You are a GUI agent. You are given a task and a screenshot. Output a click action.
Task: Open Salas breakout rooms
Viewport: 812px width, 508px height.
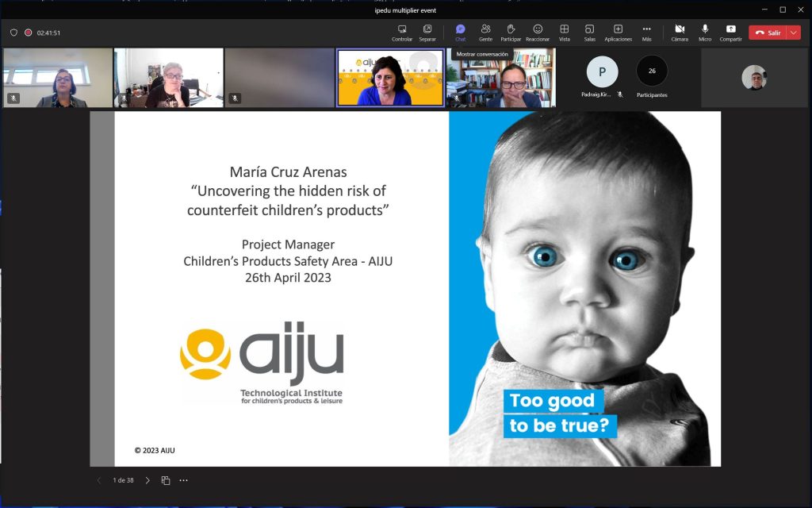click(x=589, y=33)
